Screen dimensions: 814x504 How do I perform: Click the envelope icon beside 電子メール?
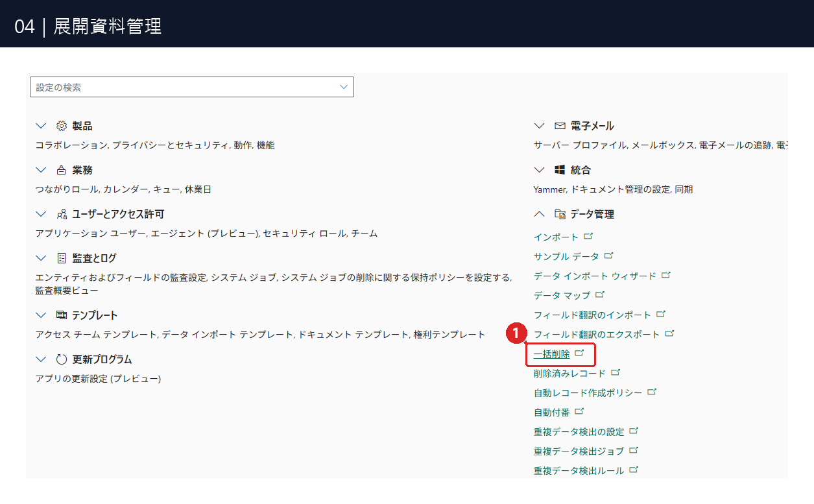560,126
